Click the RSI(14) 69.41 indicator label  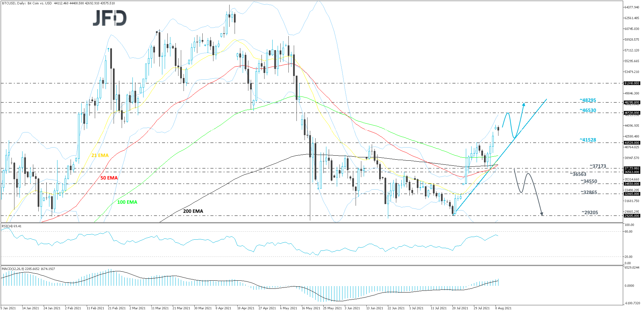12,226
